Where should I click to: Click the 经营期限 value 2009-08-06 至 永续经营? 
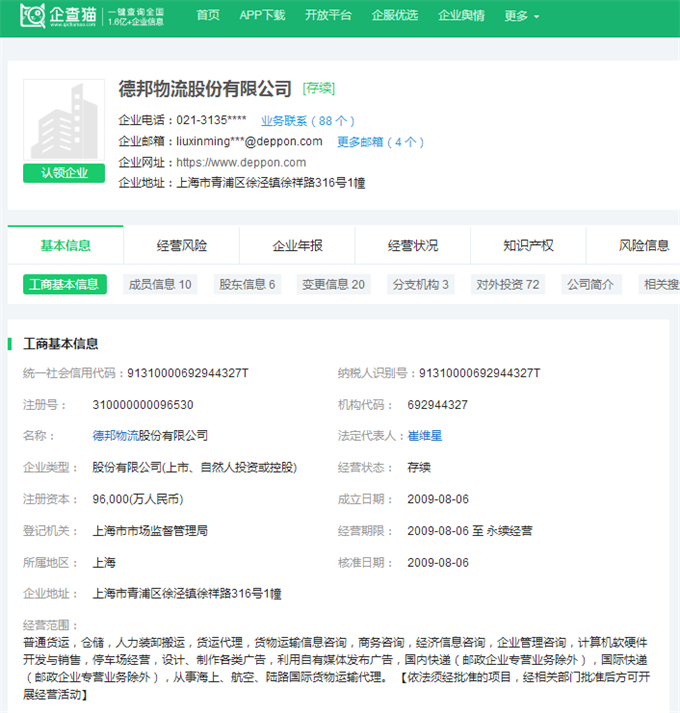tap(470, 531)
